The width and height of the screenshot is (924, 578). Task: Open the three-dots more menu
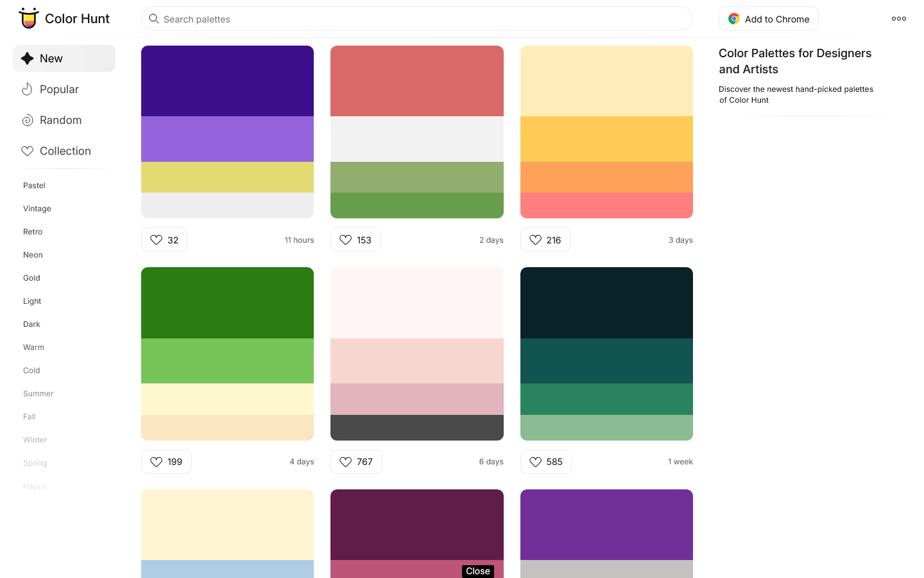(x=899, y=19)
